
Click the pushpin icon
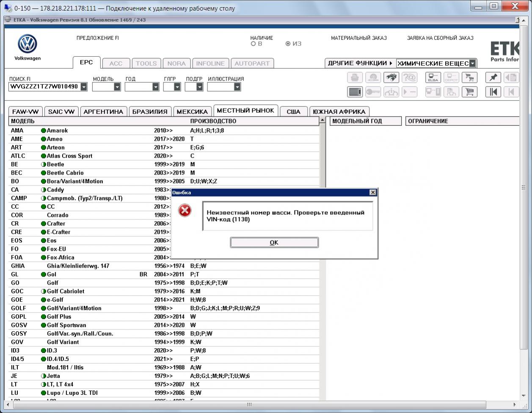[493, 78]
